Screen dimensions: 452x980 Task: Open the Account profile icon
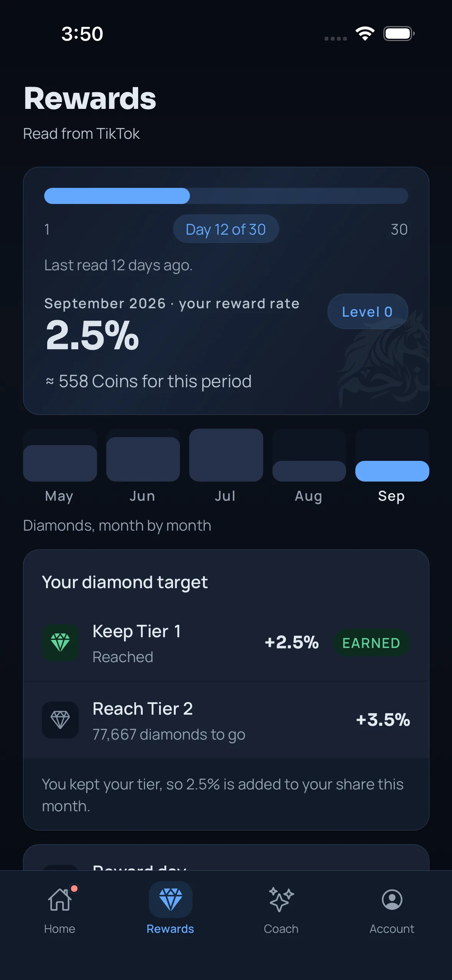392,899
